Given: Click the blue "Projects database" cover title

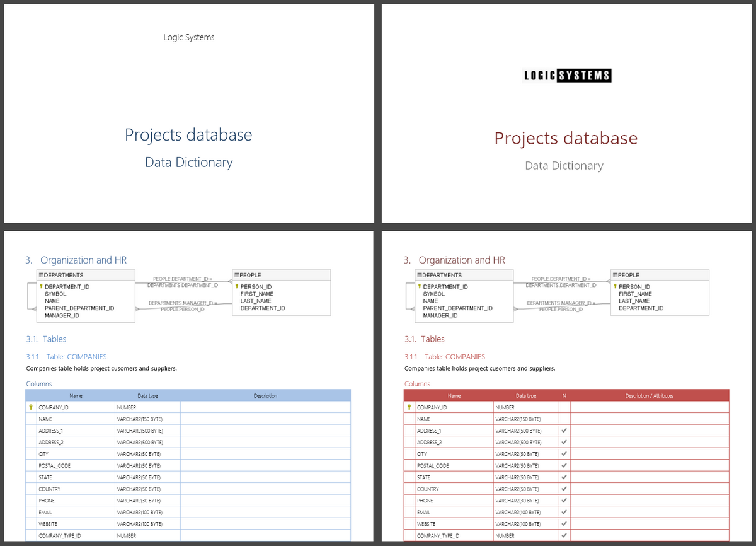Looking at the screenshot, I should tap(188, 135).
